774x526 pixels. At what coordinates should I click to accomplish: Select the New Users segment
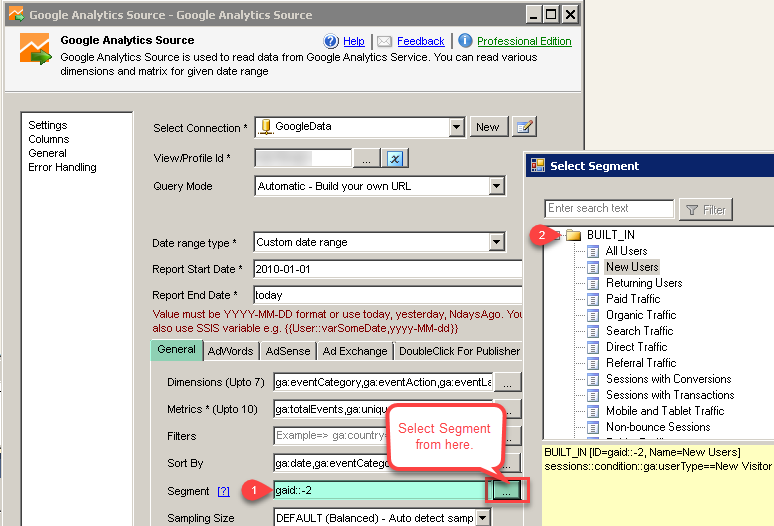632,267
